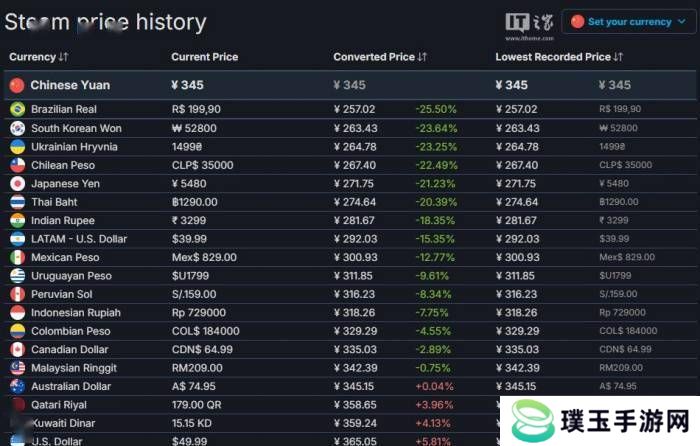Click the China flag in currency selector
This screenshot has height=446, width=700.
pyautogui.click(x=577, y=21)
